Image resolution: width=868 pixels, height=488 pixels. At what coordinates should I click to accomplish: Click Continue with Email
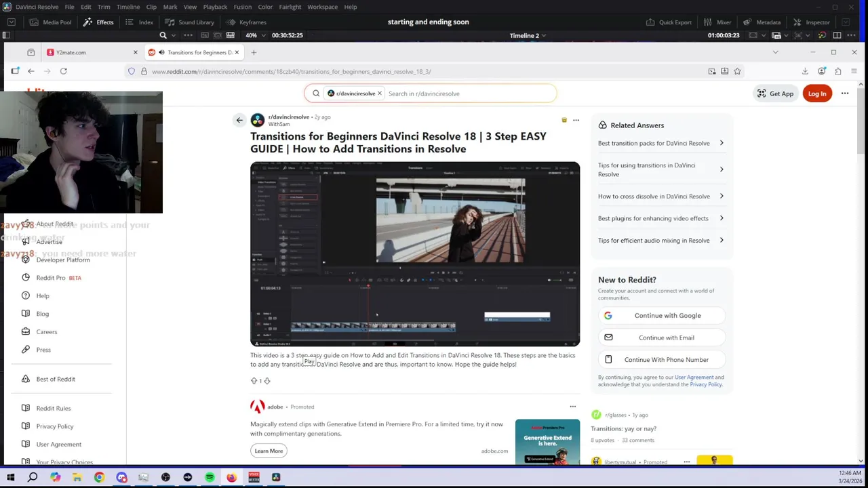[x=662, y=338]
